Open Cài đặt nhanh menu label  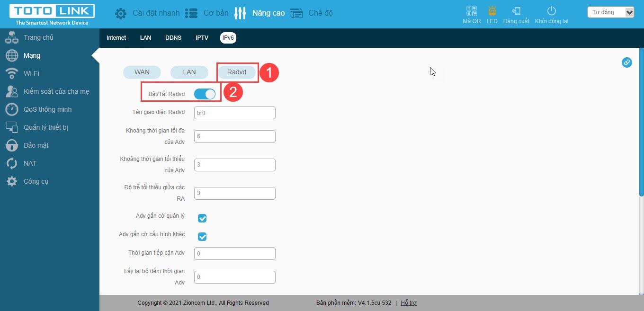(156, 13)
